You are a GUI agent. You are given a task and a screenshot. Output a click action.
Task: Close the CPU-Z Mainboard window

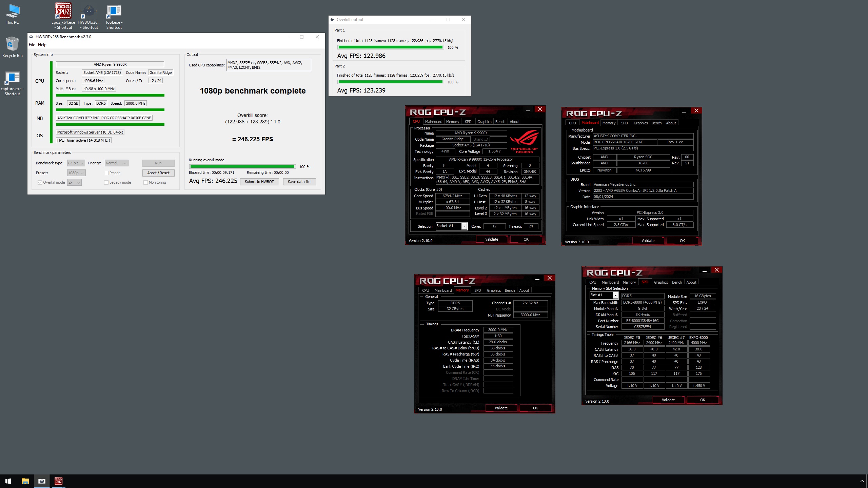(x=696, y=110)
